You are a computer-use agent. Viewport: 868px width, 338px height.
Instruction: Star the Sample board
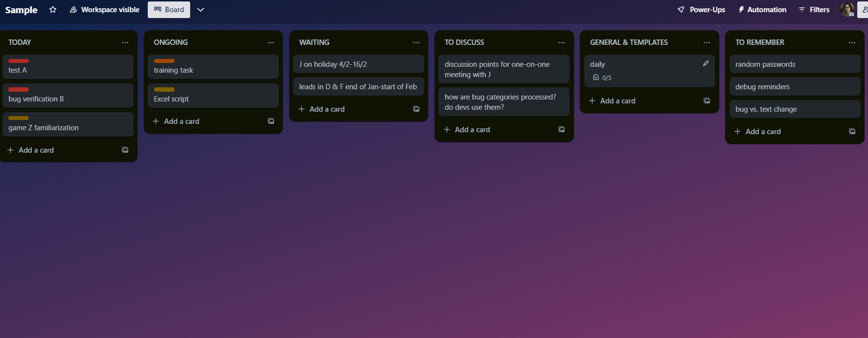[x=53, y=10]
